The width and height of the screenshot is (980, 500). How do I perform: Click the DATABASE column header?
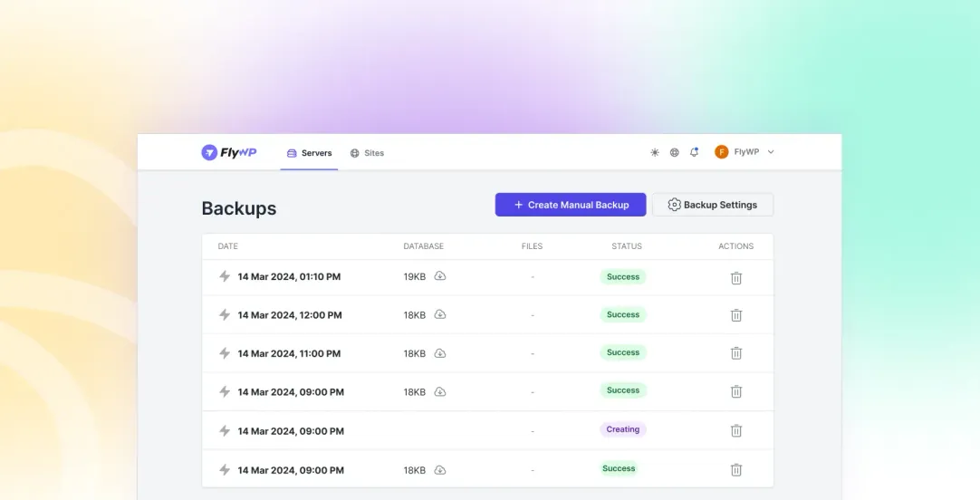(x=423, y=246)
